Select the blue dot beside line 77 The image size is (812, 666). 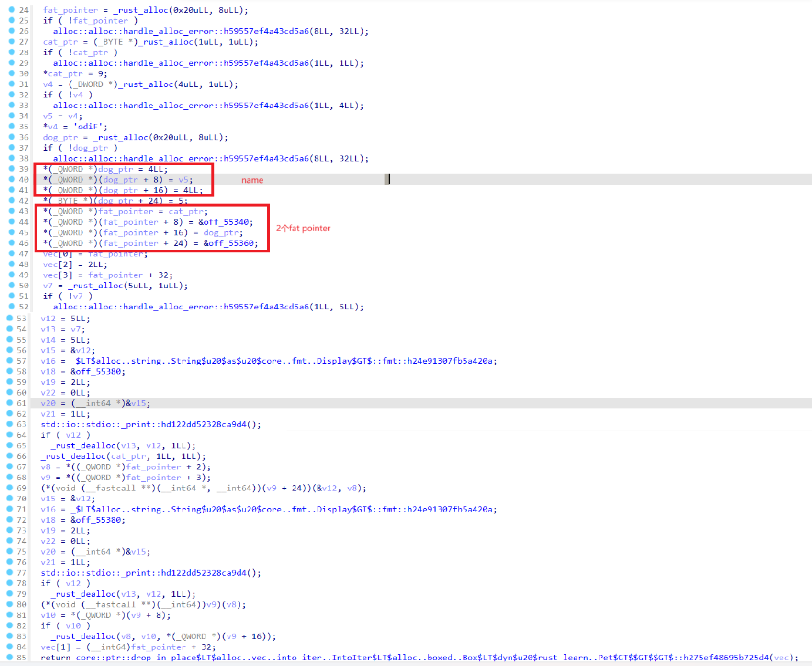[9, 573]
